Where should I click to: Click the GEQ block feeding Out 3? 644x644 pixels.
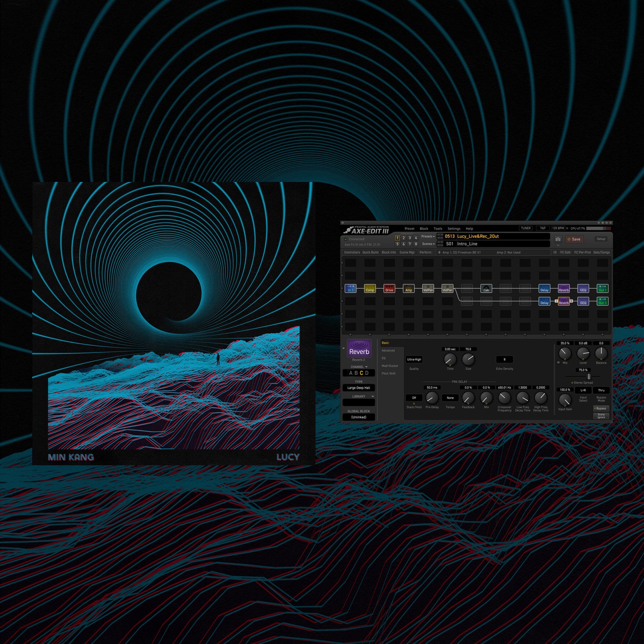pyautogui.click(x=583, y=302)
